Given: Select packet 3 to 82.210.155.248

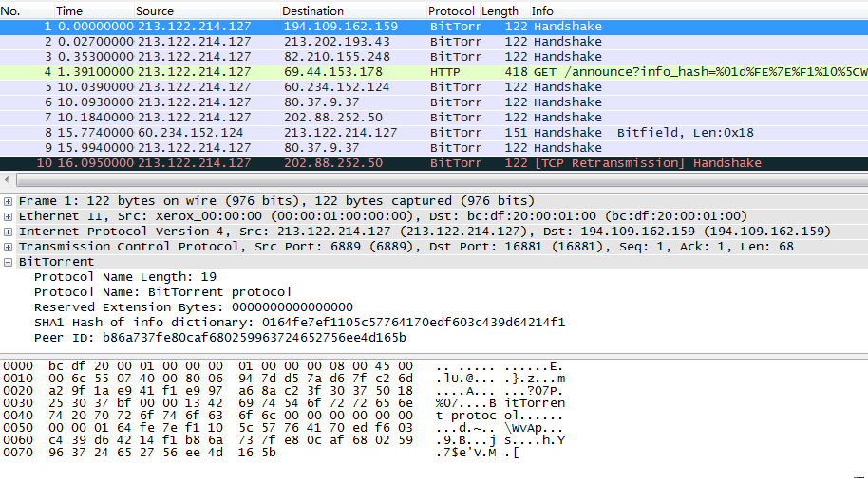Looking at the screenshot, I should 434,57.
